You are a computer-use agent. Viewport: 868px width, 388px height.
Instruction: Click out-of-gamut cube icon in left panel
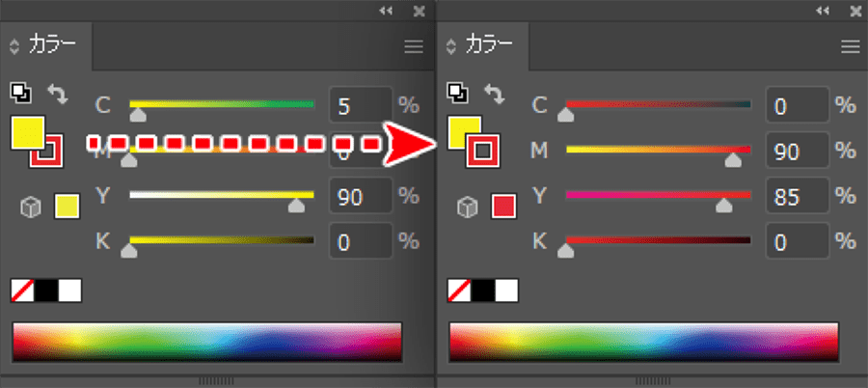click(x=31, y=208)
